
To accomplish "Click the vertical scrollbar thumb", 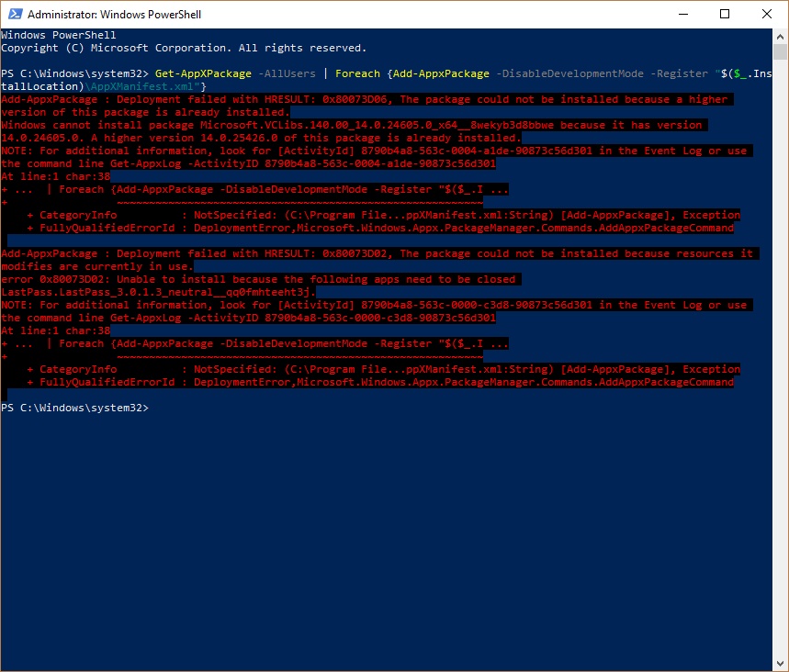I will [780, 51].
